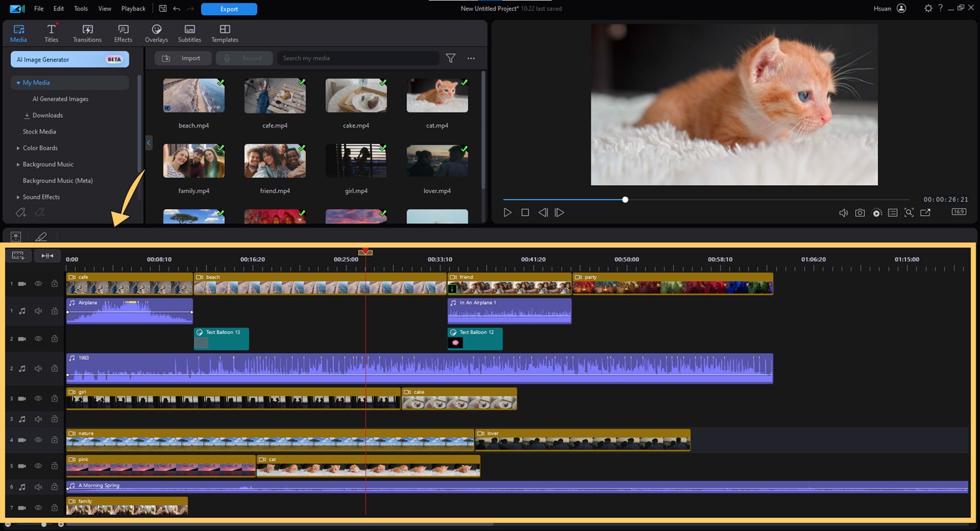This screenshot has width=980, height=531.
Task: Stop playback in the preview panel
Action: click(525, 213)
